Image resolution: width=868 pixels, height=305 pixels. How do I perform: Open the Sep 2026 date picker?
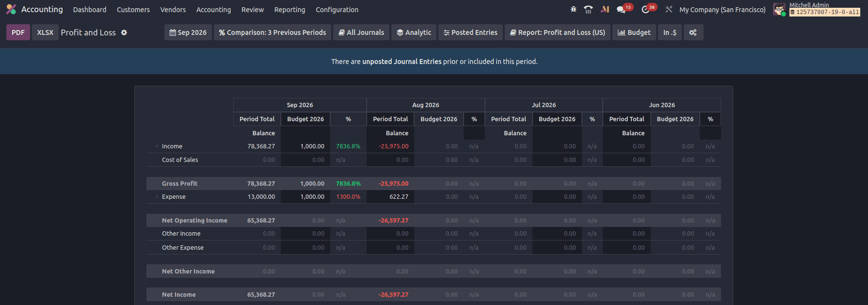tap(188, 32)
